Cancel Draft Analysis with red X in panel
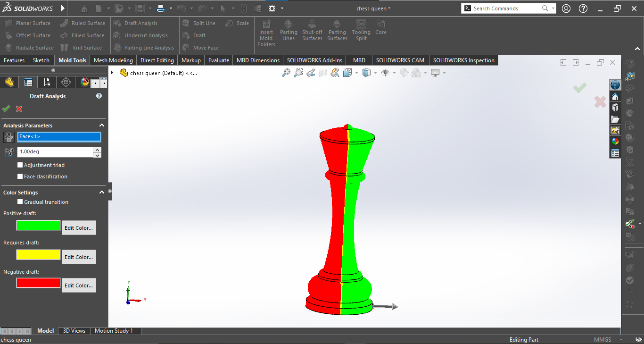 click(19, 109)
